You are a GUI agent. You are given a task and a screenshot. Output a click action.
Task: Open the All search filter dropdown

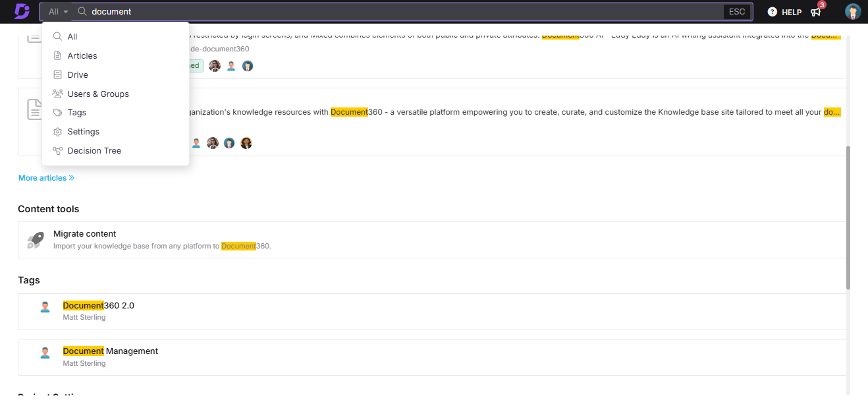pos(58,12)
